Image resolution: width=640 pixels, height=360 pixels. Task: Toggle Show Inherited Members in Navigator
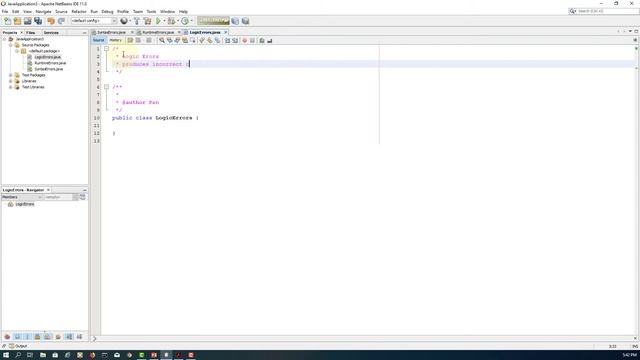click(x=7, y=337)
